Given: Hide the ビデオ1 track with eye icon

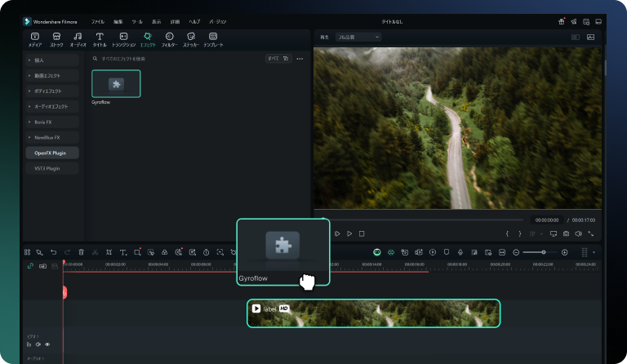Looking at the screenshot, I should [47, 344].
